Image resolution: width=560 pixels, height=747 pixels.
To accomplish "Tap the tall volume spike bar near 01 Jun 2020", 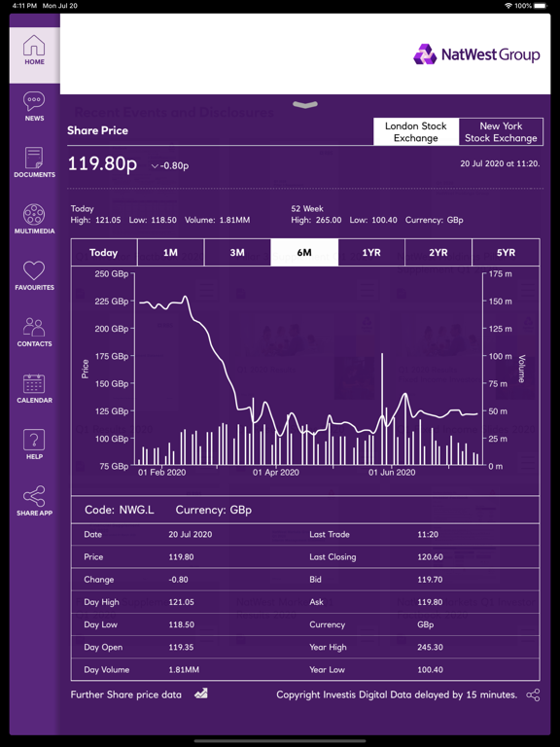I will coord(382,409).
